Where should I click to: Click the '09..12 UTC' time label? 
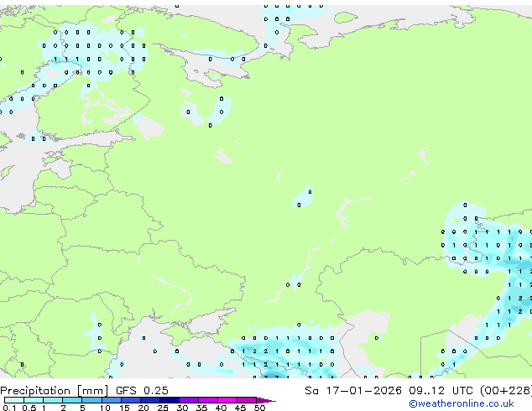point(441,391)
